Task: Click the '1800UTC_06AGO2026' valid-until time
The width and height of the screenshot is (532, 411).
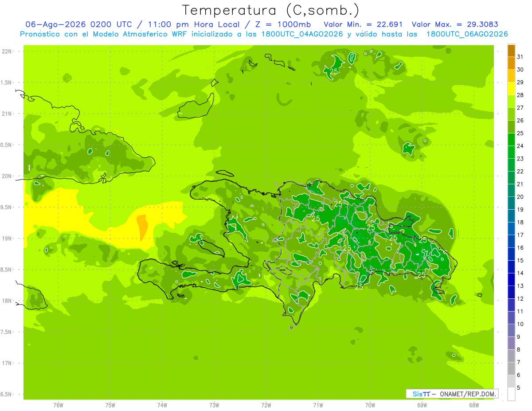Action: [x=467, y=34]
